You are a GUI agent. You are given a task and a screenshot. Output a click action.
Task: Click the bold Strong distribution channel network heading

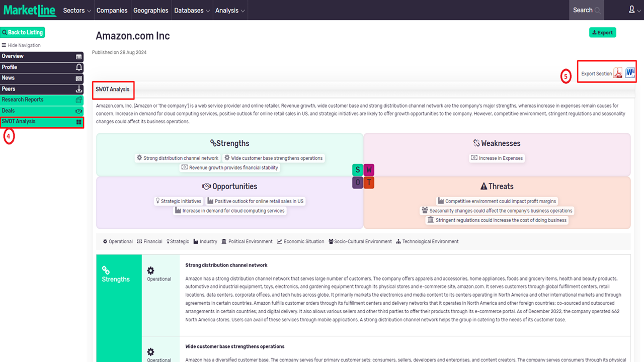[226, 265]
